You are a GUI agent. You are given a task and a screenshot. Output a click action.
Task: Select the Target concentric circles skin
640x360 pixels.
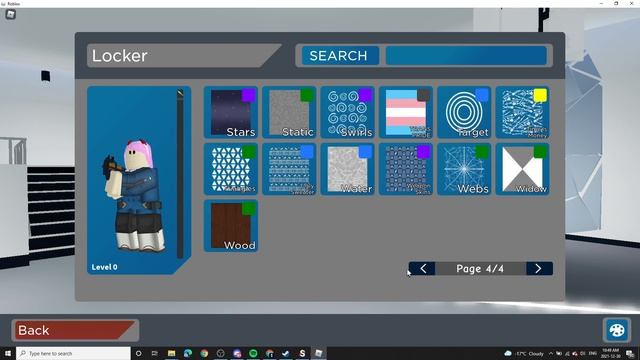[x=464, y=112]
